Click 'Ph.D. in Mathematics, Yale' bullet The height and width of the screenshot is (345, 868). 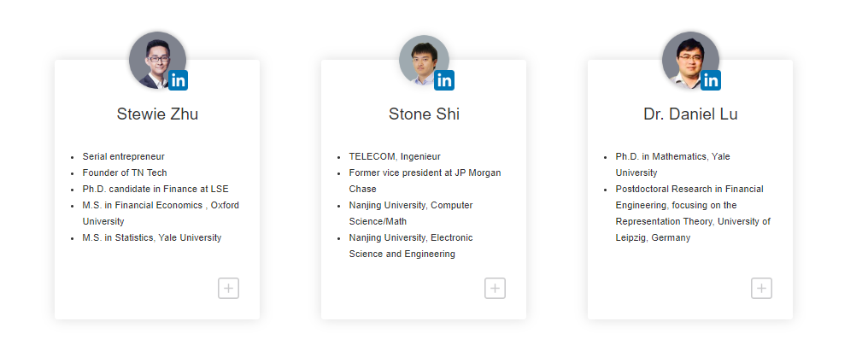[672, 156]
